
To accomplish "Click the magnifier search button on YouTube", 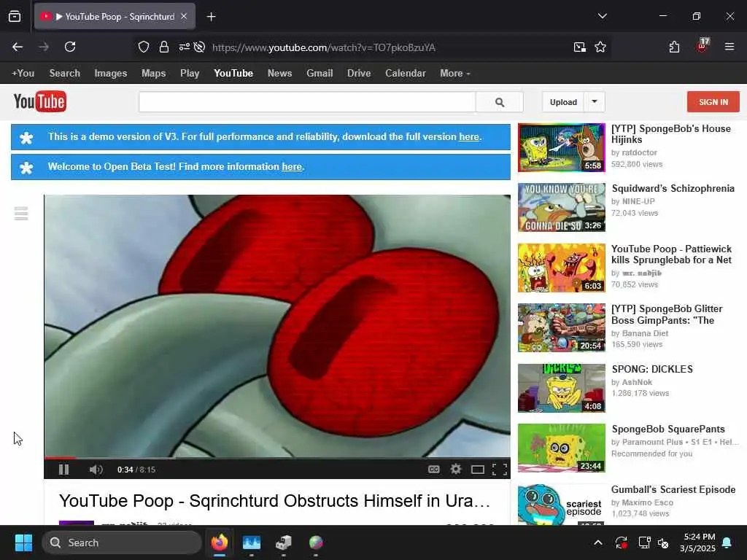I will click(x=499, y=102).
